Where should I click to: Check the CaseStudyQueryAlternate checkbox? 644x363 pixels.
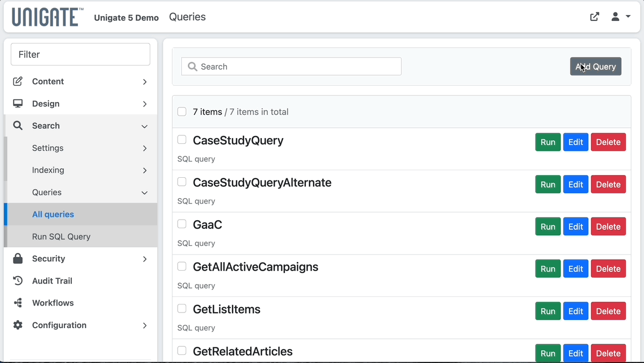coord(182,182)
